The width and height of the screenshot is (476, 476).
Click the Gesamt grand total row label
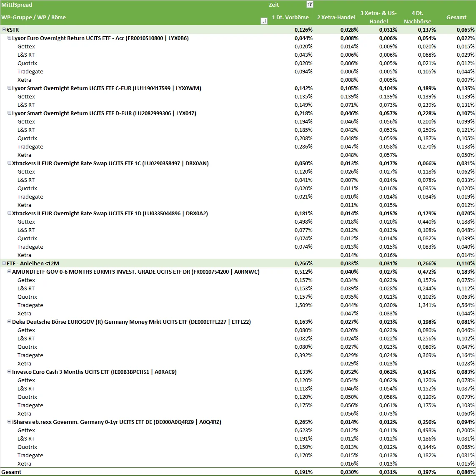[11, 472]
